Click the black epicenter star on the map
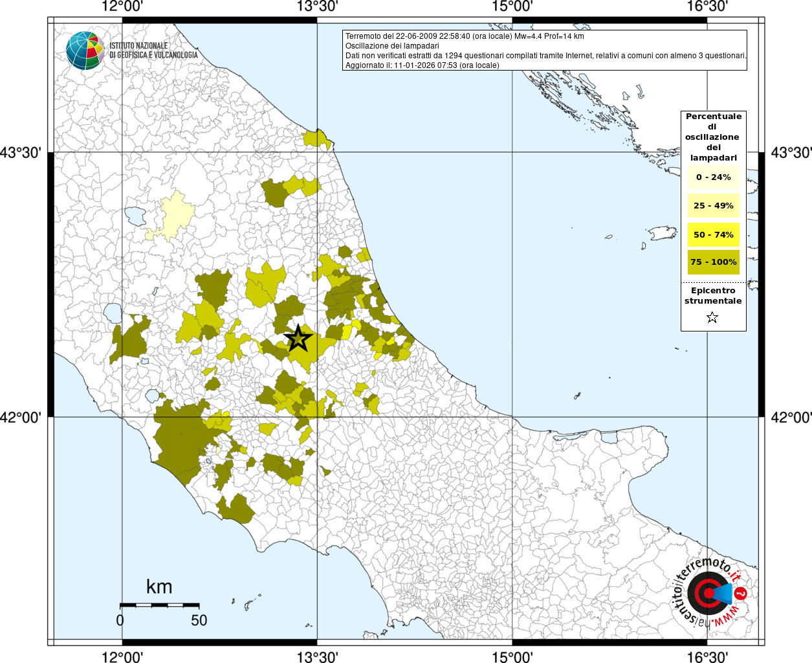Image resolution: width=812 pixels, height=663 pixels. coord(298,338)
